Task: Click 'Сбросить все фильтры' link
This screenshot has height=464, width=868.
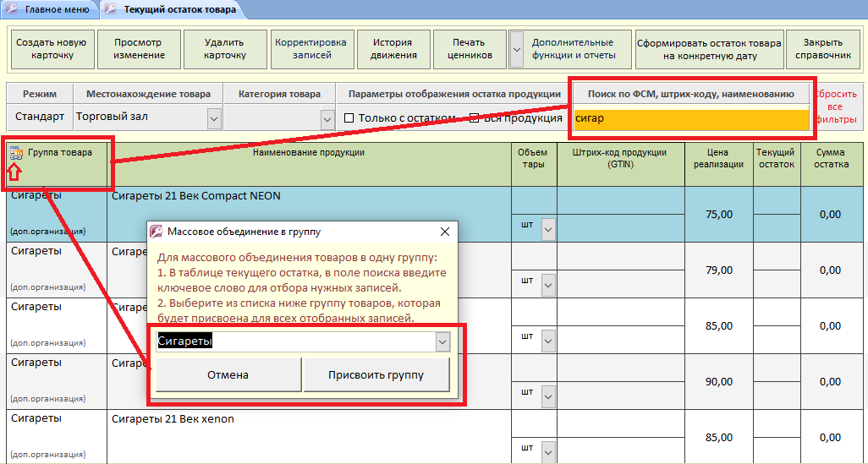Action: tap(838, 107)
